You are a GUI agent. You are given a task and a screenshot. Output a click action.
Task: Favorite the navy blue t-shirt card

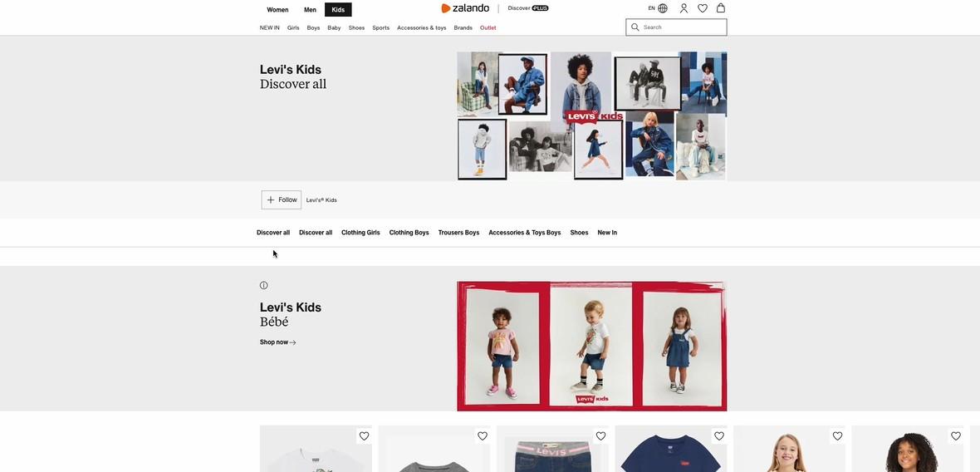718,435
